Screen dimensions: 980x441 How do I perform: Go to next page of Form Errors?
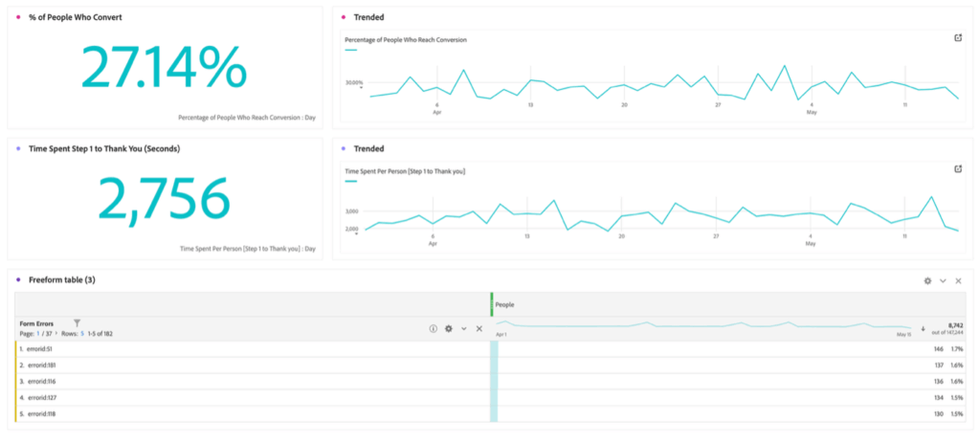(56, 334)
